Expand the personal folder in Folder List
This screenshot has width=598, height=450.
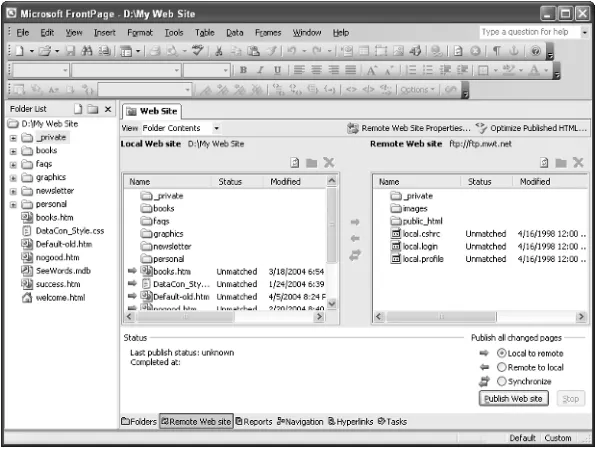[x=13, y=205]
